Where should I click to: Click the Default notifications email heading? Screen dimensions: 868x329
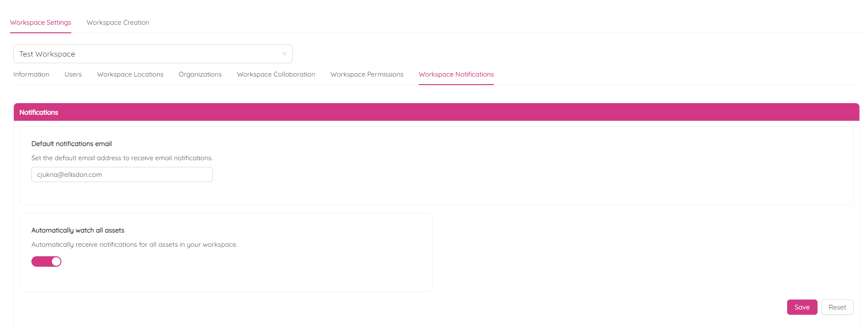click(71, 144)
